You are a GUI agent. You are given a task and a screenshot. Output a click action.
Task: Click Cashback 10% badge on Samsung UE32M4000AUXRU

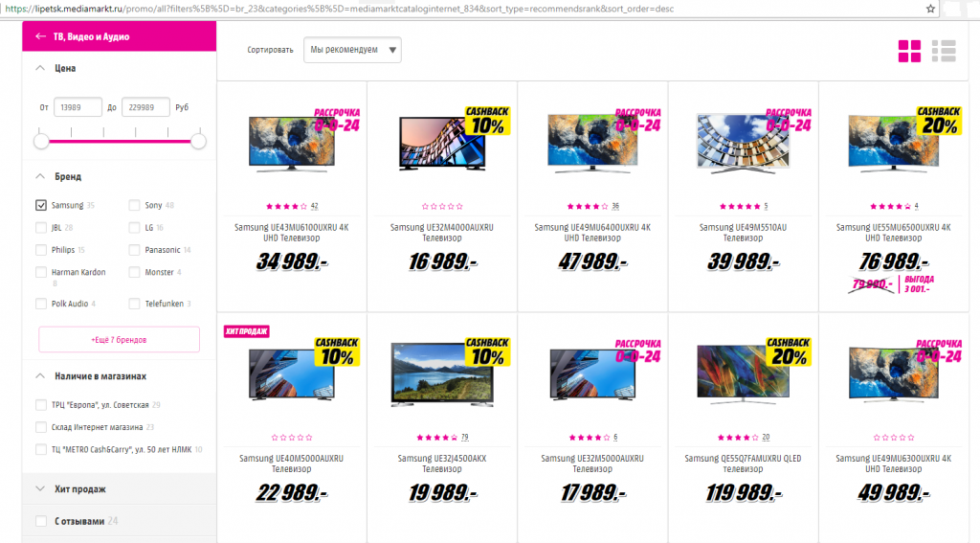click(x=487, y=121)
